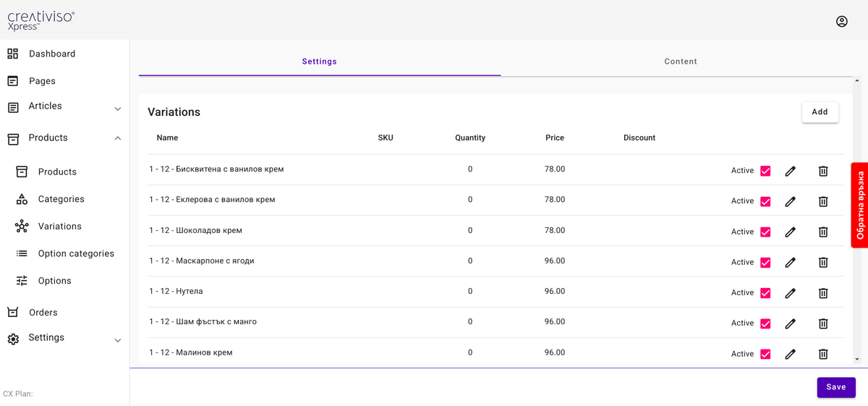Image resolution: width=868 pixels, height=406 pixels.
Task: Delete the Бисквитена с ванилов крем variation
Action: (823, 171)
